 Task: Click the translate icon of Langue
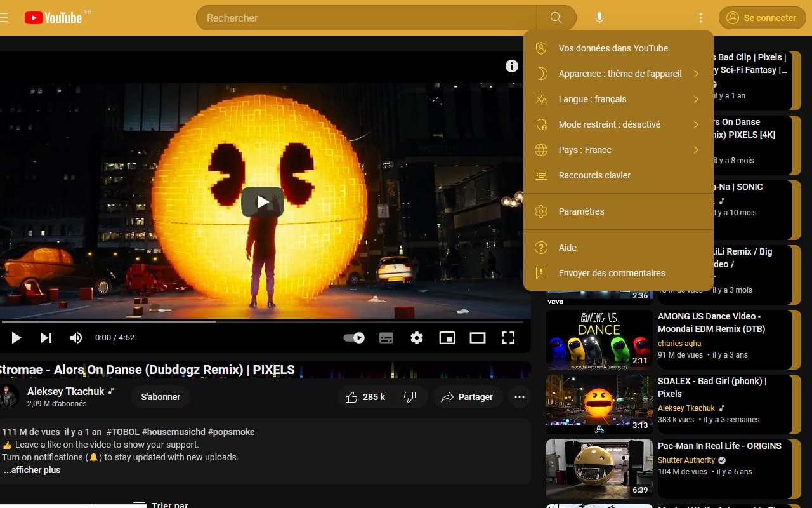pyautogui.click(x=541, y=99)
